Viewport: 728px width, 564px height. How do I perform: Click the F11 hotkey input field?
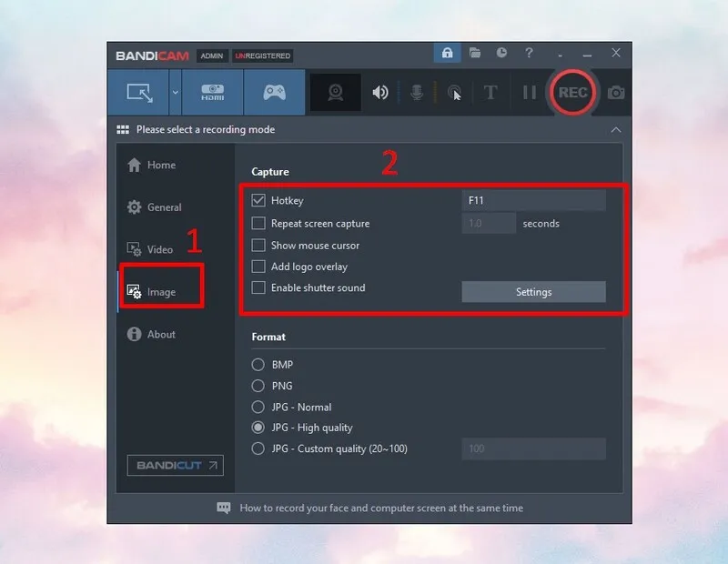click(x=533, y=200)
